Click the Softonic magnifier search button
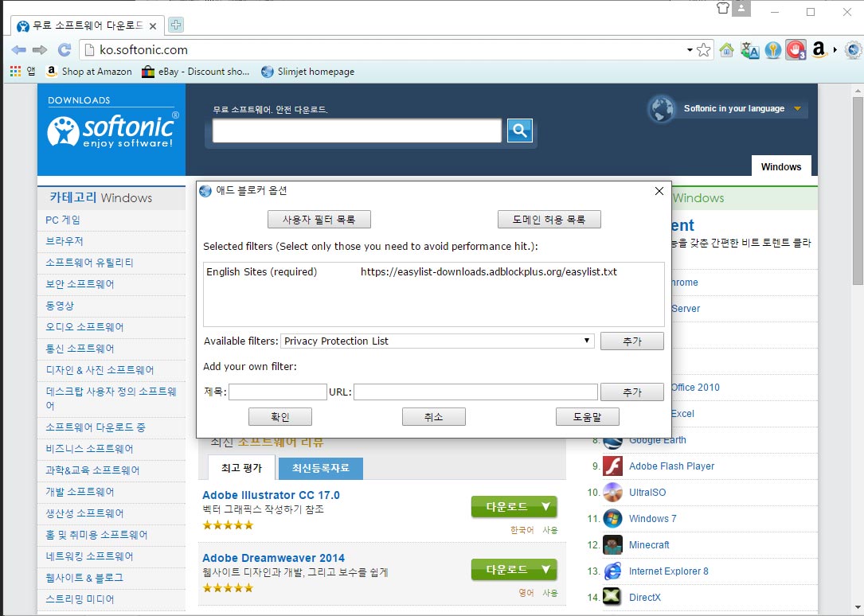This screenshot has height=616, width=864. coord(520,131)
